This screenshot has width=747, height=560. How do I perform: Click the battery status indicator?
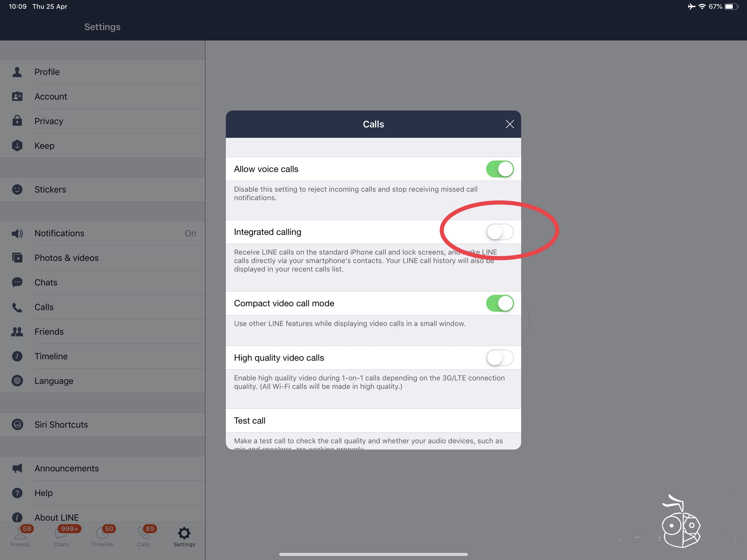tap(731, 6)
